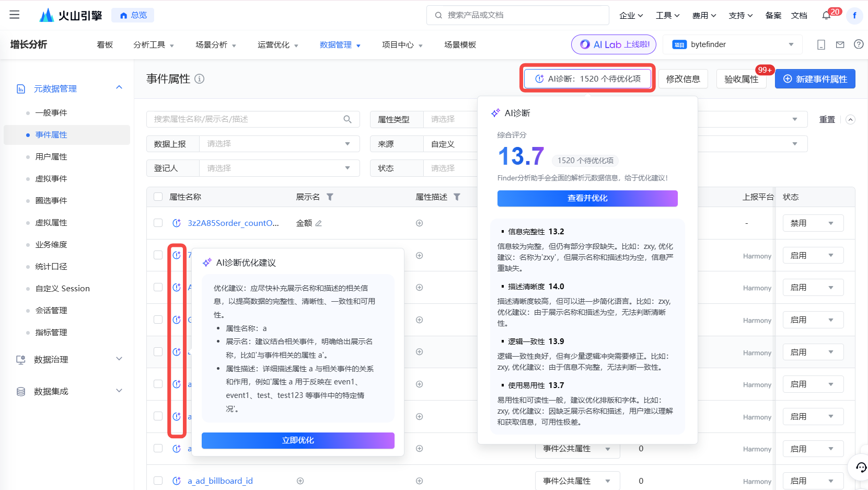Select 虚拟事件 in the sidebar
This screenshot has width=868, height=490.
pos(51,179)
